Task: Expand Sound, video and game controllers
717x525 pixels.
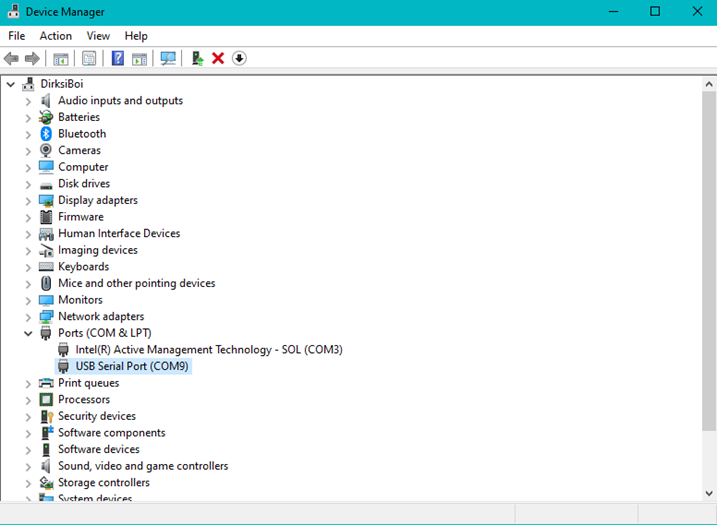Action: click(x=28, y=466)
